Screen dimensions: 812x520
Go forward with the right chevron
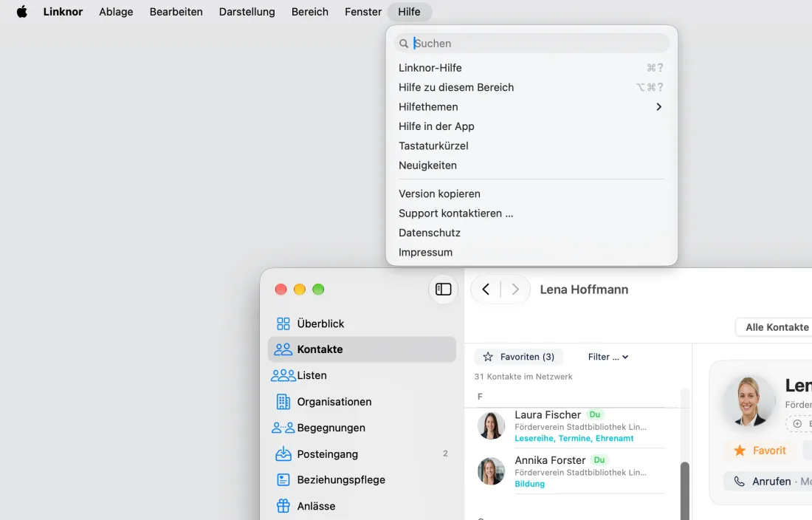click(515, 289)
